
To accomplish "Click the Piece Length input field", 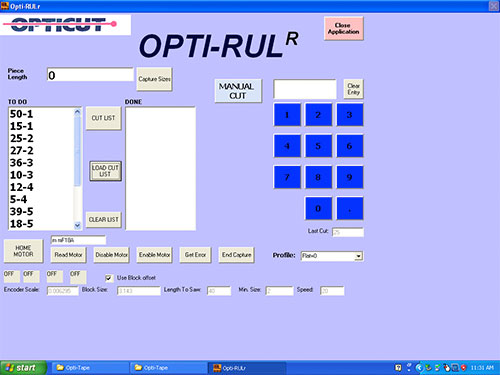I will tap(90, 75).
